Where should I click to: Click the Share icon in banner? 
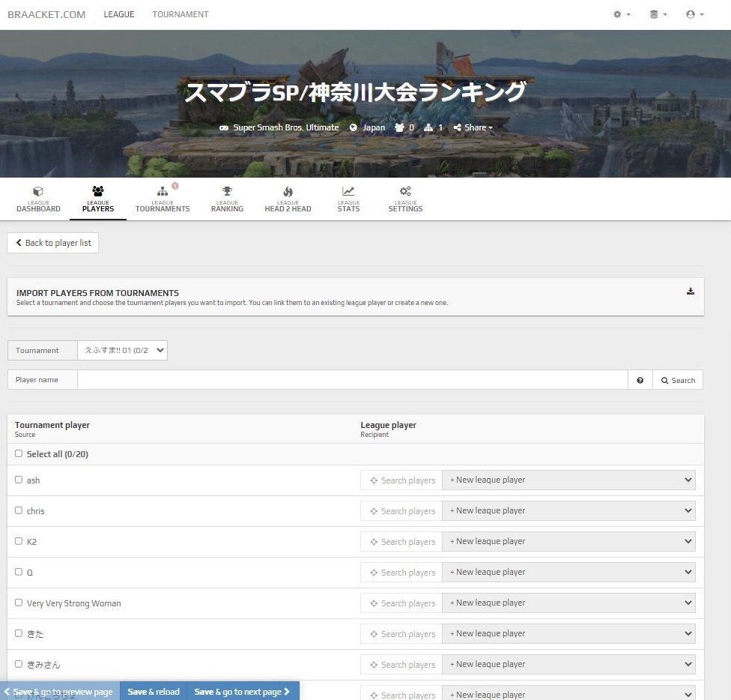click(x=458, y=127)
